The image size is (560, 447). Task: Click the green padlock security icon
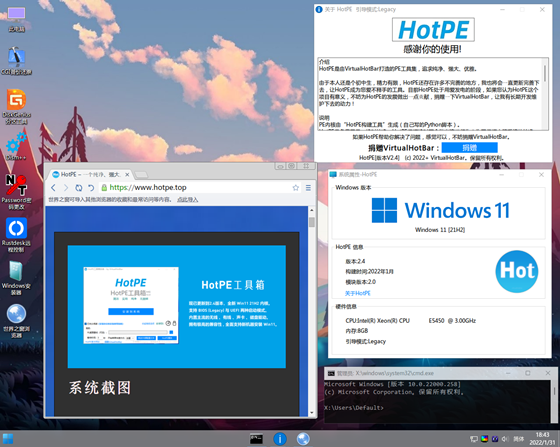point(104,187)
